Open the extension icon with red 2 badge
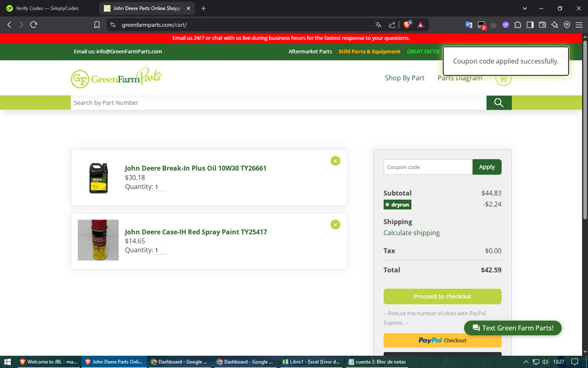 point(482,25)
